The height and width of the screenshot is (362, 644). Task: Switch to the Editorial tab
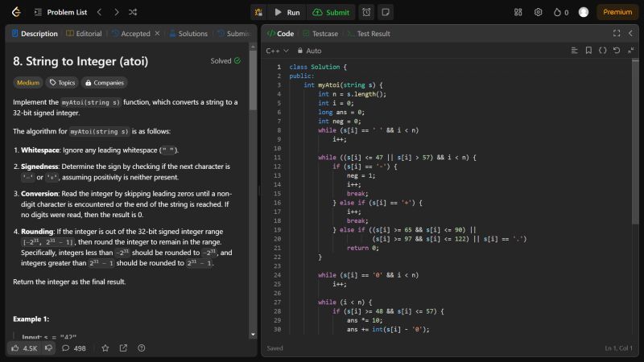(84, 34)
